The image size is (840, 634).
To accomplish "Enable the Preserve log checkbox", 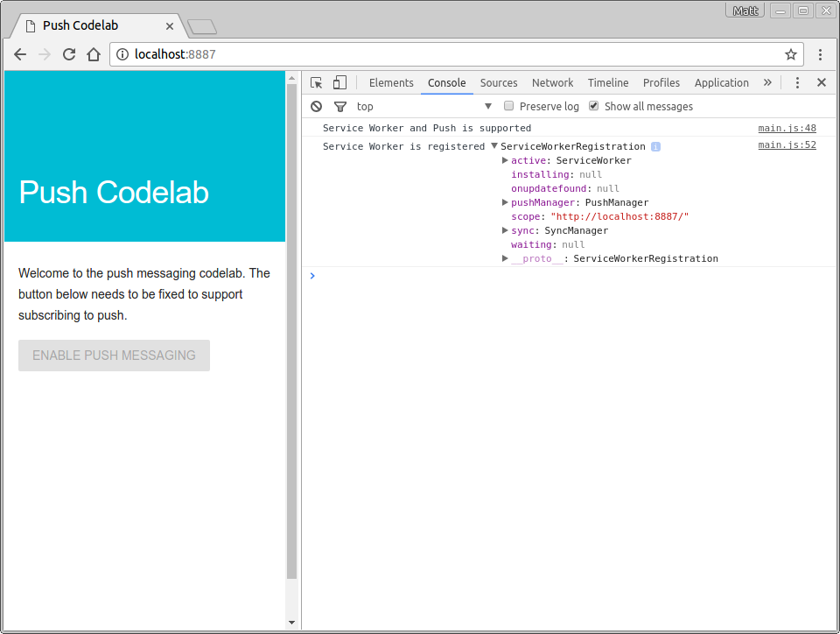I will [508, 106].
